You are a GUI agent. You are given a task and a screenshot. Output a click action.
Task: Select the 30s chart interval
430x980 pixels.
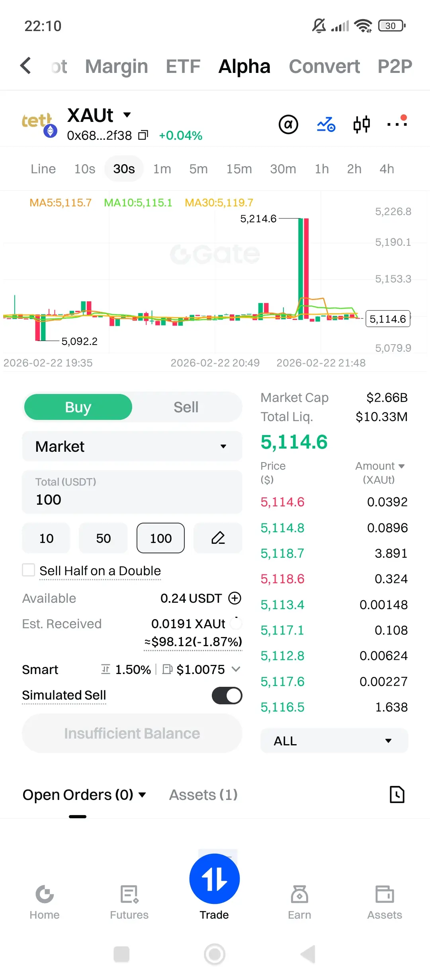(124, 169)
